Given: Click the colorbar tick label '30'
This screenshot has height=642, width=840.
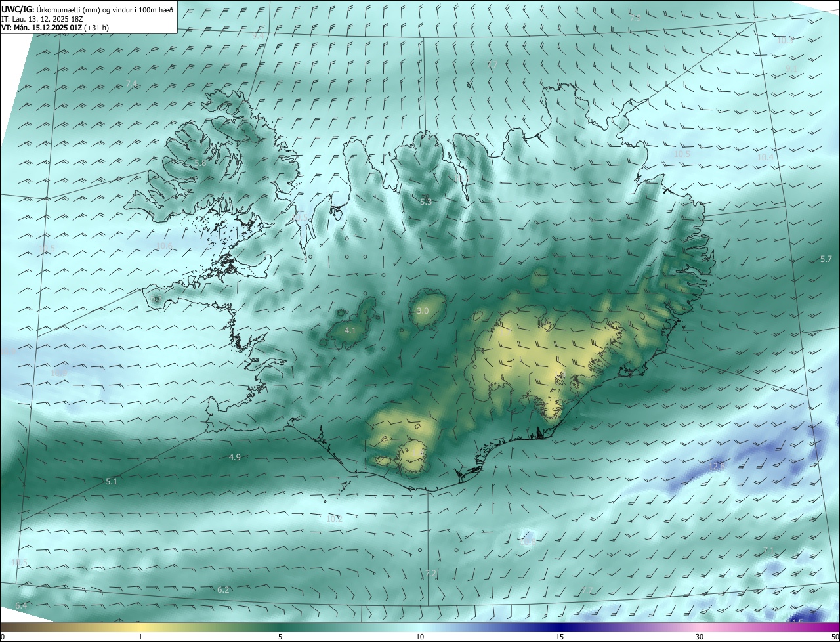Looking at the screenshot, I should [700, 637].
